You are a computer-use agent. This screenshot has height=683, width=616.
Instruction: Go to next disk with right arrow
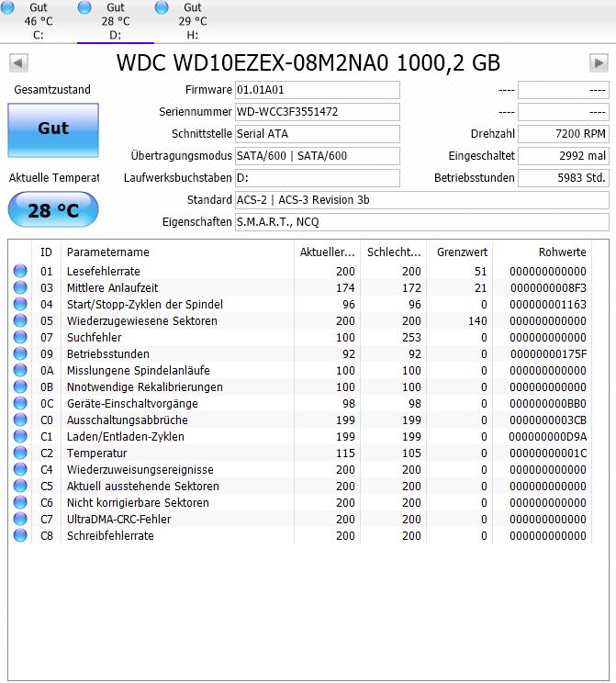coord(599,62)
